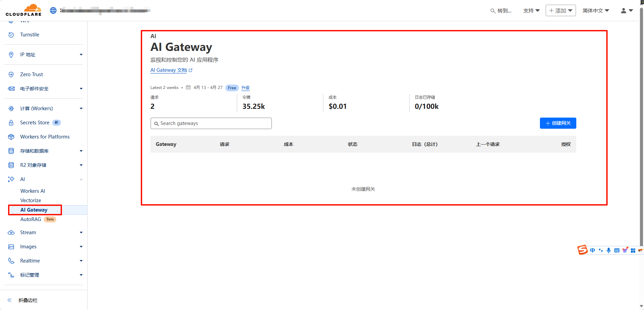This screenshot has width=644, height=310.
Task: Click the 转到... go-to search button
Action: (x=501, y=11)
